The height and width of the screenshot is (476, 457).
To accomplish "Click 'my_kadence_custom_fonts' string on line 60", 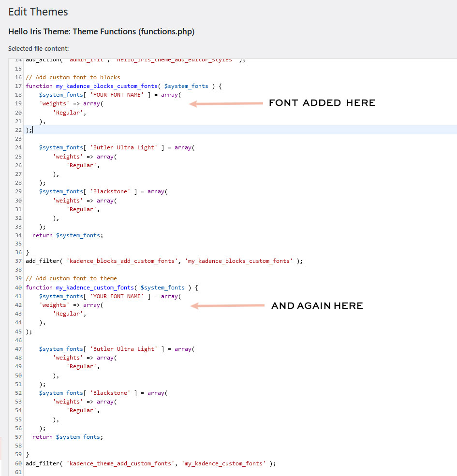I will click(223, 463).
